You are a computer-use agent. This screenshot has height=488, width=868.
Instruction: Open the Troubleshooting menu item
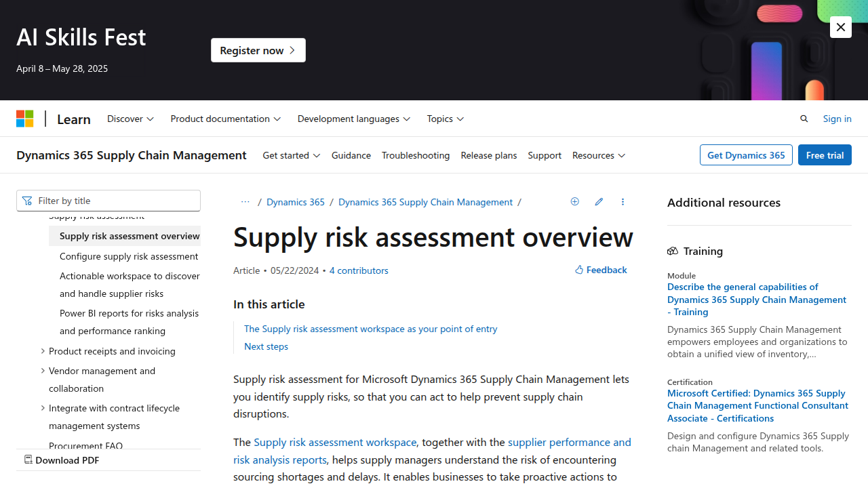pos(416,155)
